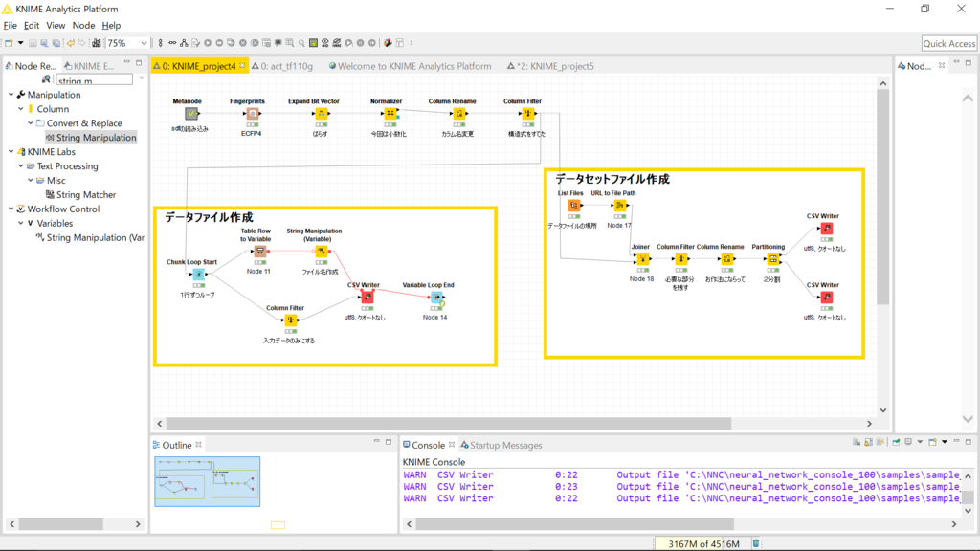The image size is (980, 551).
Task: Open the New workflow dropdown arrow
Action: (21, 43)
